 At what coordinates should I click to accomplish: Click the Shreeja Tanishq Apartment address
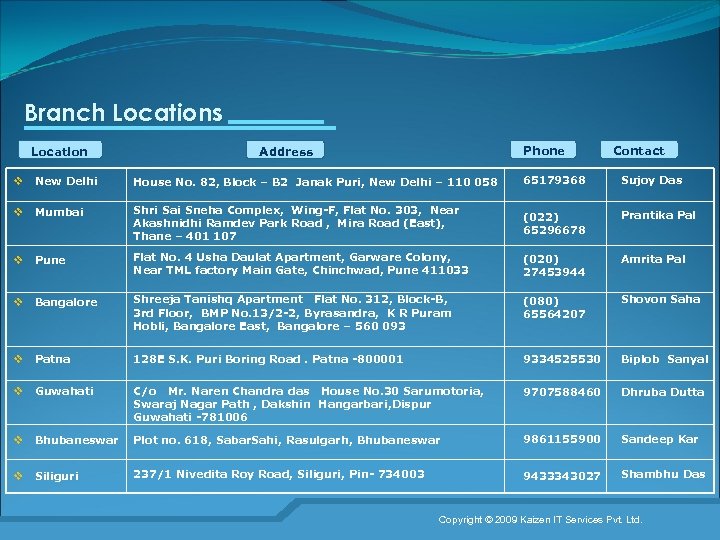pyautogui.click(x=292, y=313)
